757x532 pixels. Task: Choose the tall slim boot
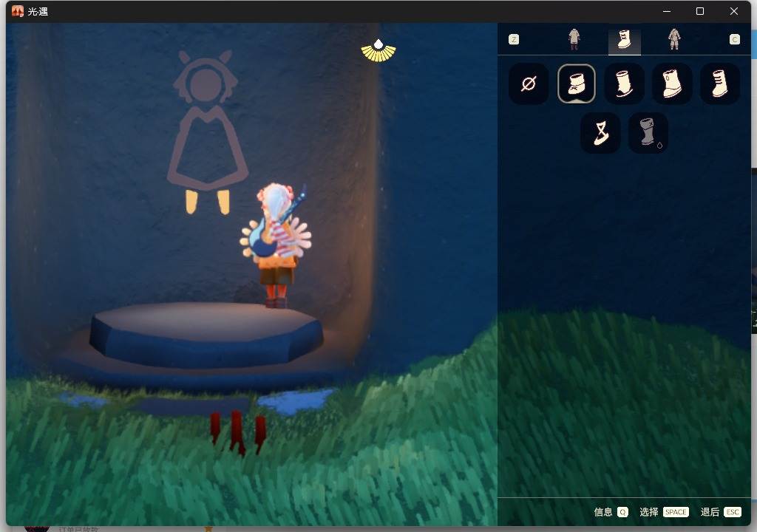(624, 83)
